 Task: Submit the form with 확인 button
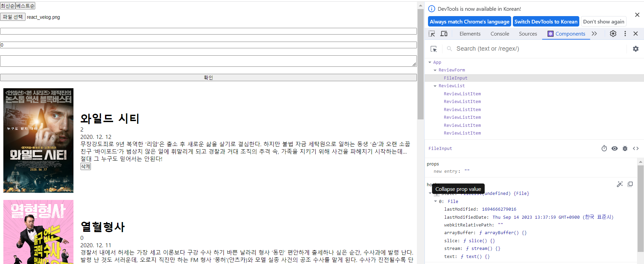(x=208, y=77)
